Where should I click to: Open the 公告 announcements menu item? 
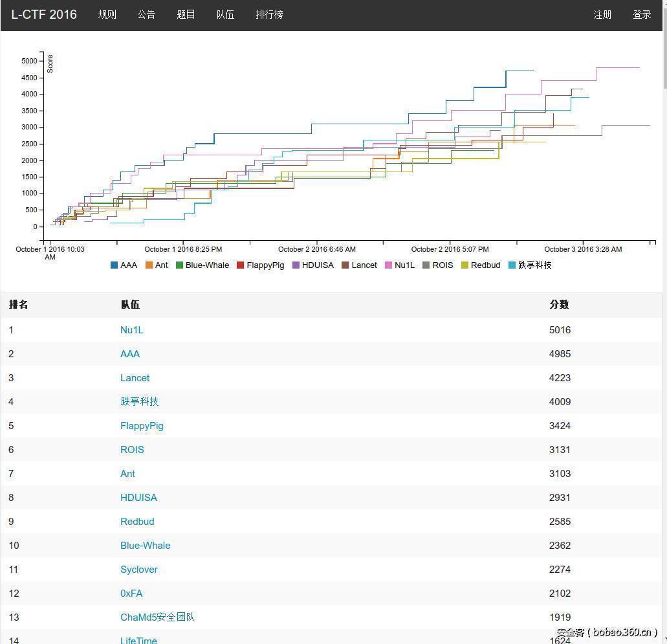coord(146,14)
